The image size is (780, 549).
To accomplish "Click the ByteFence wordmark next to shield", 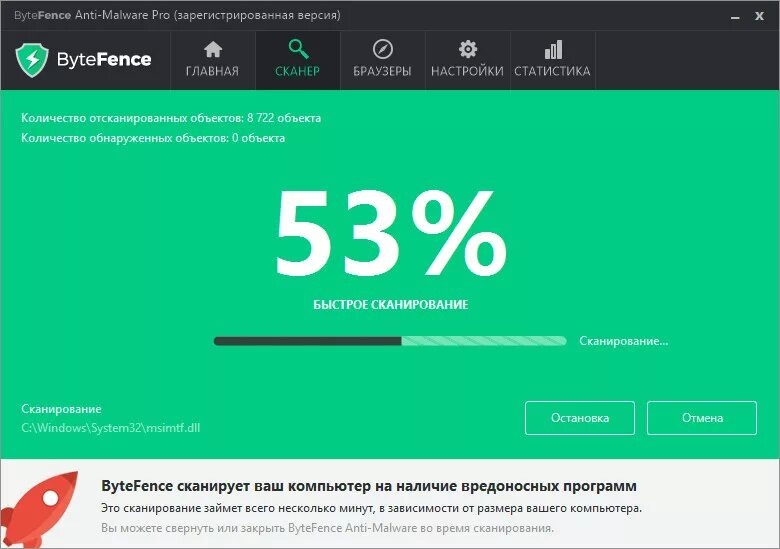I will pyautogui.click(x=104, y=60).
